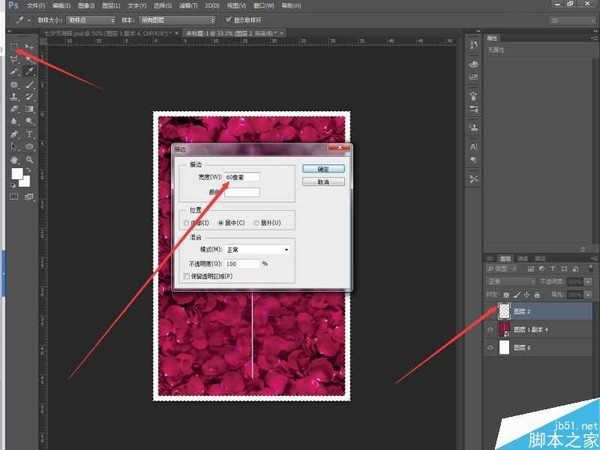Toggle visibility of 图层 0 layer

(490, 347)
